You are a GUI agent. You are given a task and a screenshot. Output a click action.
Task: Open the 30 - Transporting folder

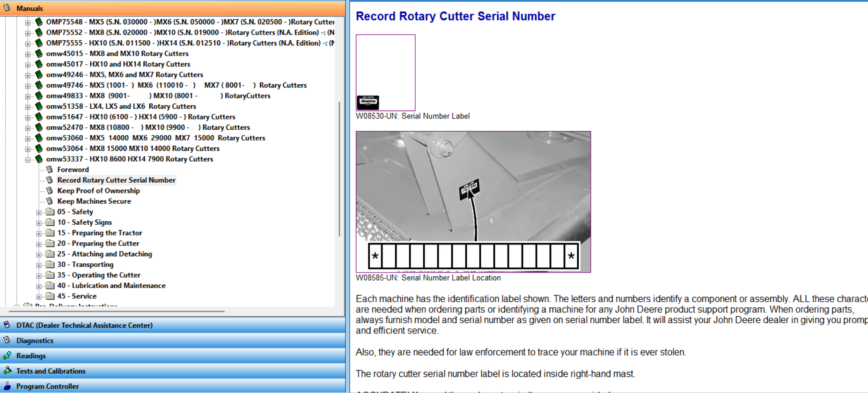click(85, 264)
